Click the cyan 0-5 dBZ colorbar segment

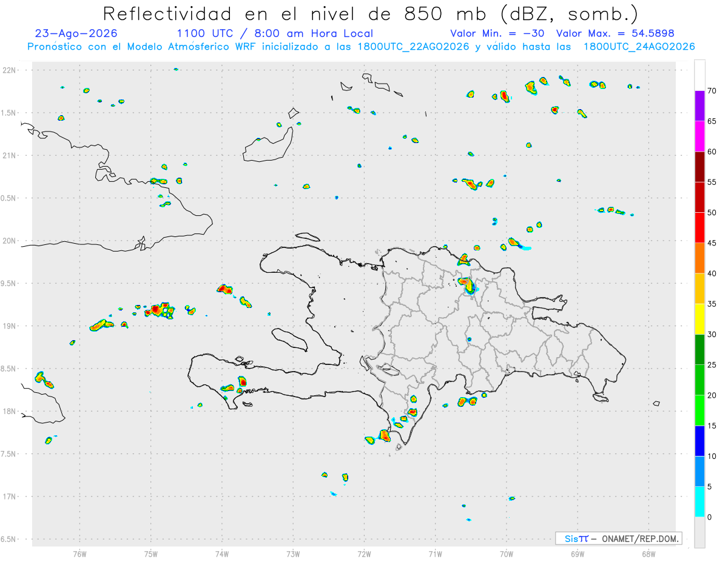pos(699,502)
